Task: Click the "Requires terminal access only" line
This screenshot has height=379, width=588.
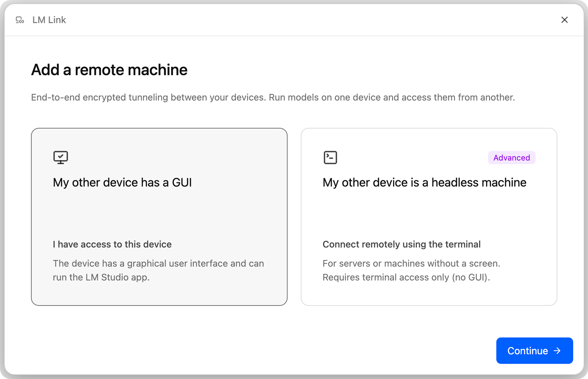Action: click(406, 277)
